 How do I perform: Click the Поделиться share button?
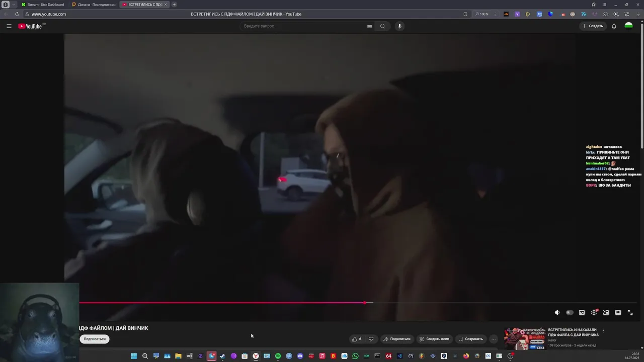(x=397, y=339)
